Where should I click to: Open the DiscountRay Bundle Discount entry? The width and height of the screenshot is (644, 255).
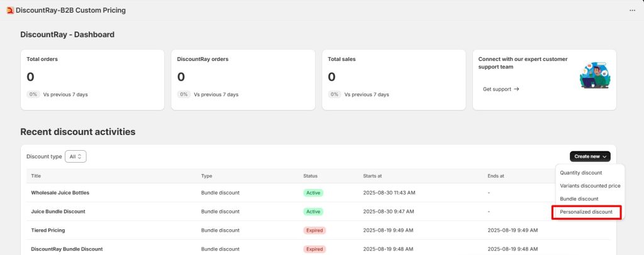tap(67, 249)
